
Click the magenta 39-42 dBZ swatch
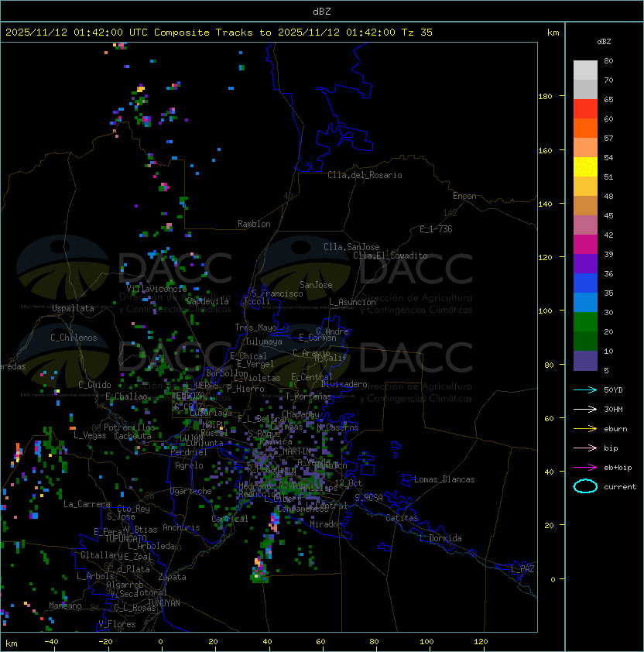click(x=585, y=245)
